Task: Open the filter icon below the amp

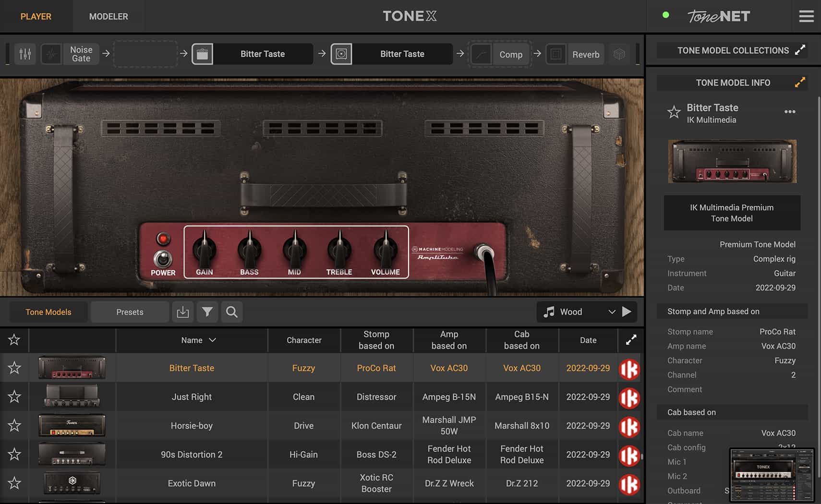Action: click(x=207, y=312)
